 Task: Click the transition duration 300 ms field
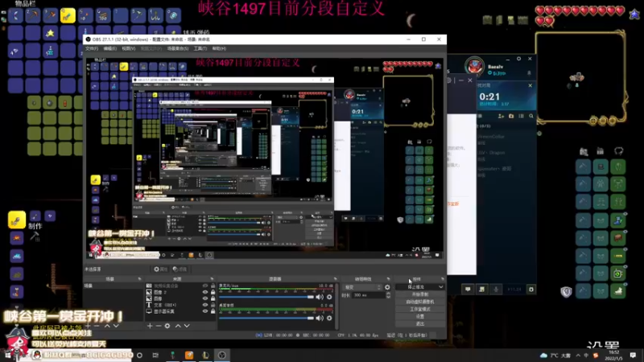pyautogui.click(x=369, y=295)
